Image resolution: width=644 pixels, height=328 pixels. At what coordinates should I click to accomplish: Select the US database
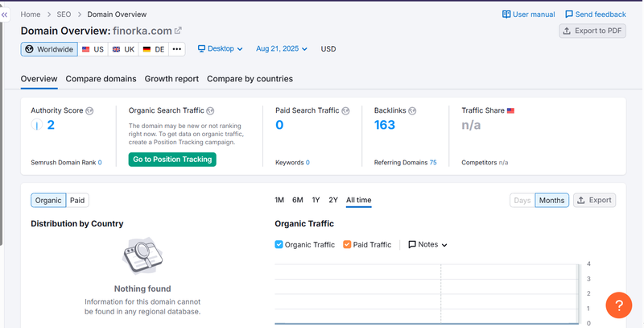click(x=93, y=49)
